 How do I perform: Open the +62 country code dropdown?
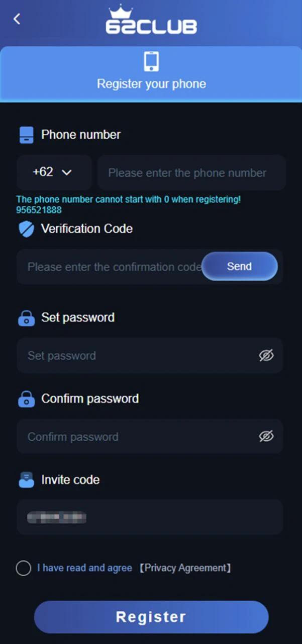click(x=54, y=173)
